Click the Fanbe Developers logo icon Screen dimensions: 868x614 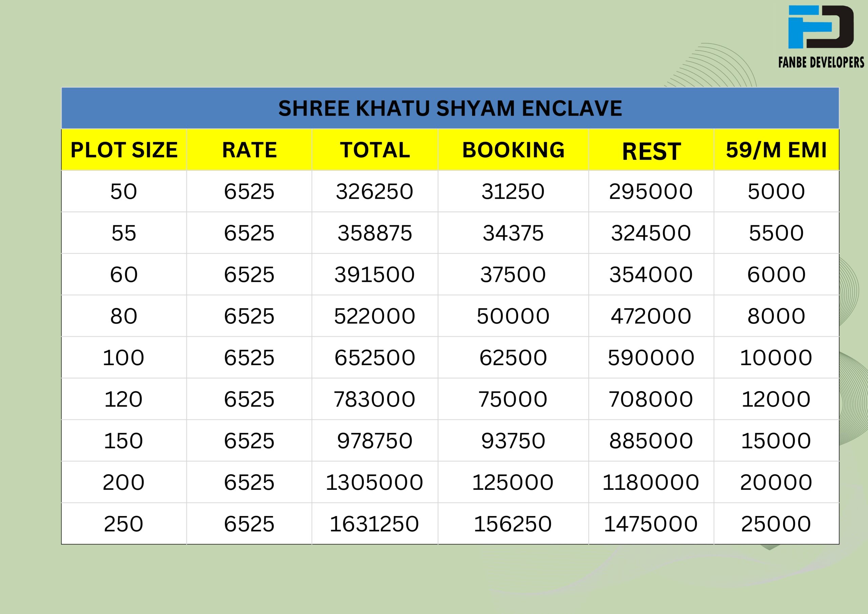[821, 27]
